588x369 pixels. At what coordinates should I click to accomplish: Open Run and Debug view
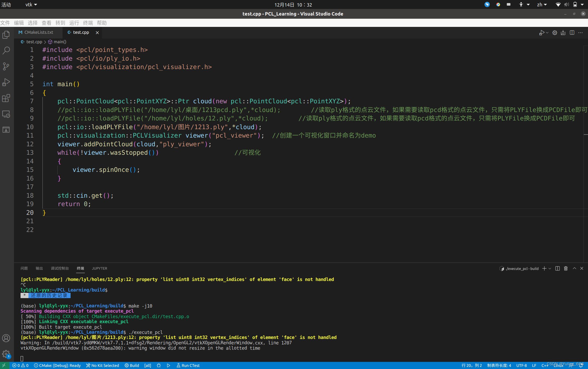[x=6, y=82]
